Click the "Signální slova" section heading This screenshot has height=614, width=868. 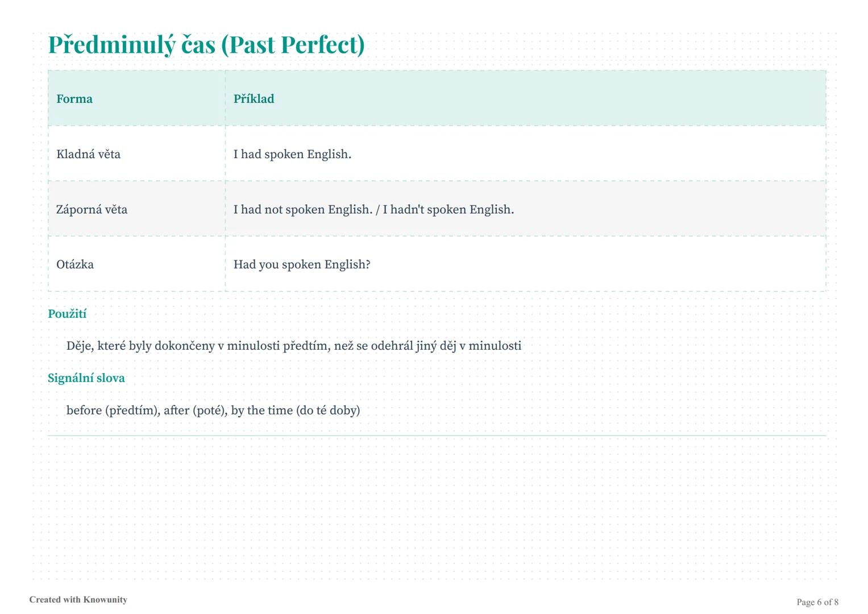86,378
